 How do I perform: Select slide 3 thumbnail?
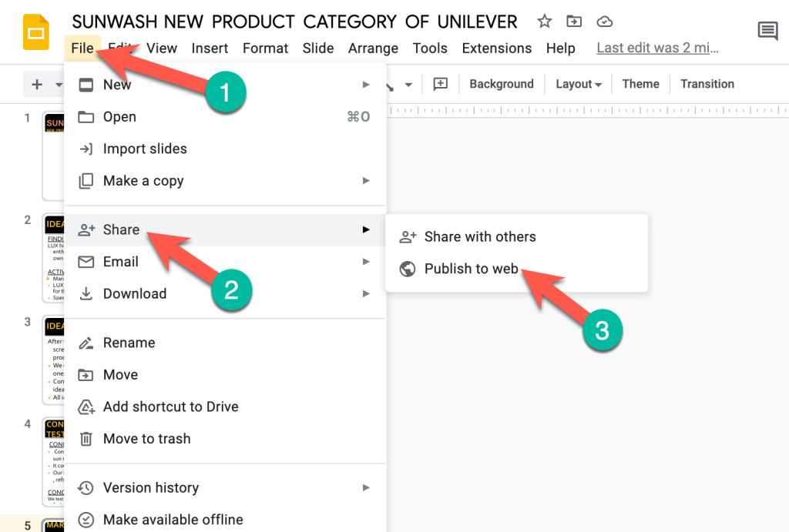pyautogui.click(x=53, y=360)
